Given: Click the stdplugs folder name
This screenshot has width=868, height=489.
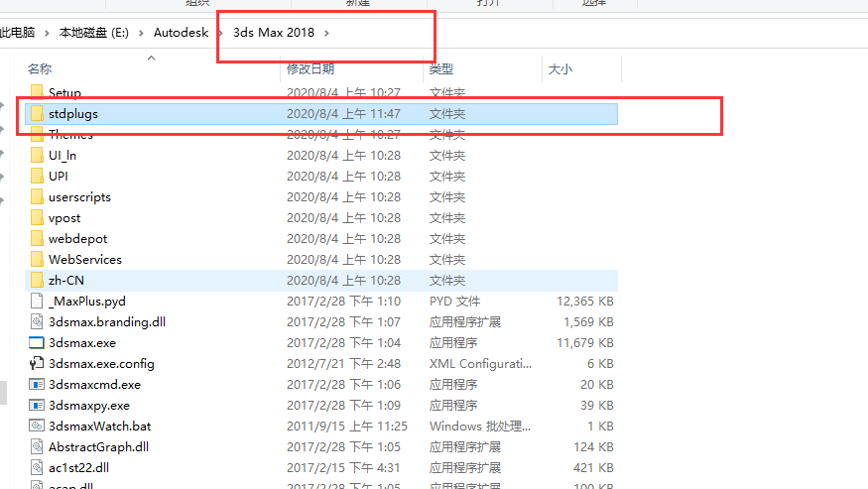Looking at the screenshot, I should click(x=73, y=114).
